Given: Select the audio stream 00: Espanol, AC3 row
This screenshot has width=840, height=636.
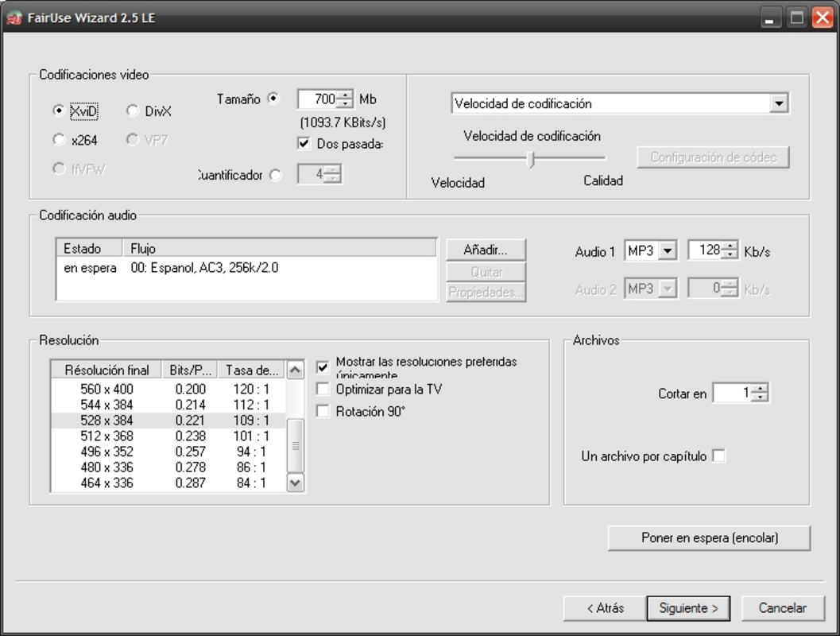Looking at the screenshot, I should 246,268.
